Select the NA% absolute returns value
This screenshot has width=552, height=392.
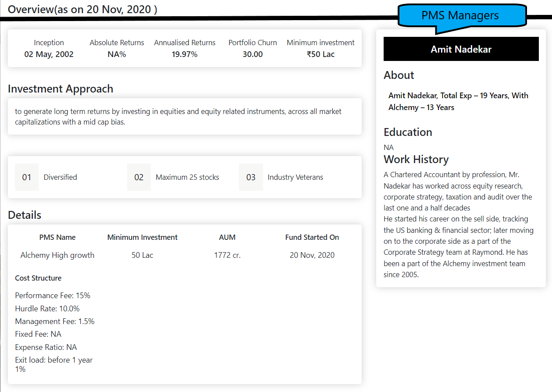click(117, 54)
